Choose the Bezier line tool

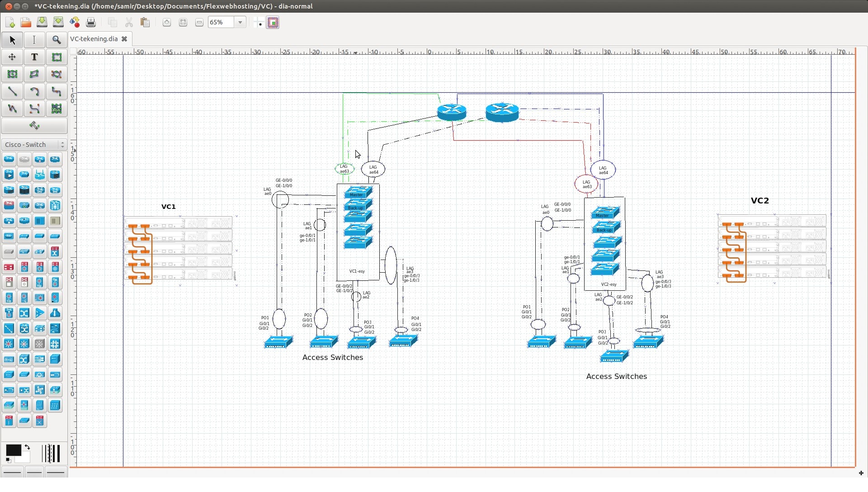(34, 109)
